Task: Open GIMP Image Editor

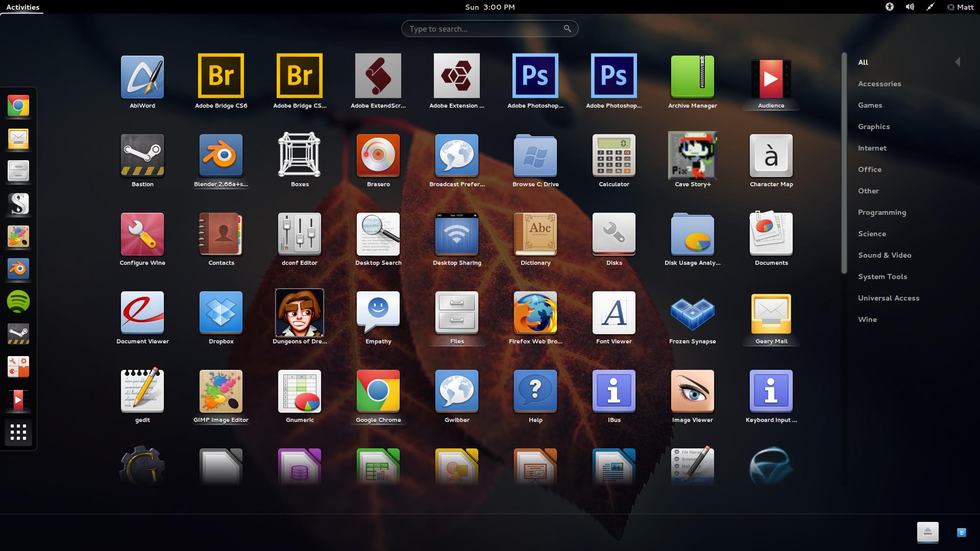Action: coord(221,391)
